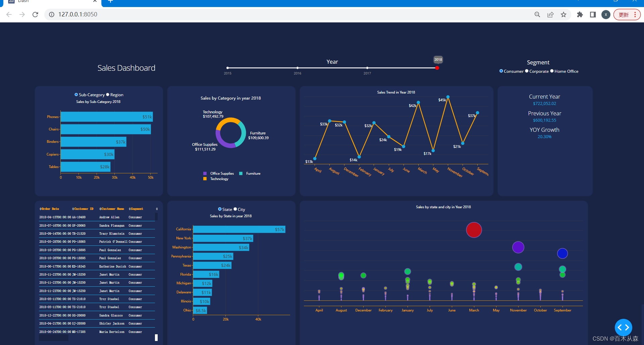
Task: Click the browser Forward arrow
Action: [x=22, y=14]
